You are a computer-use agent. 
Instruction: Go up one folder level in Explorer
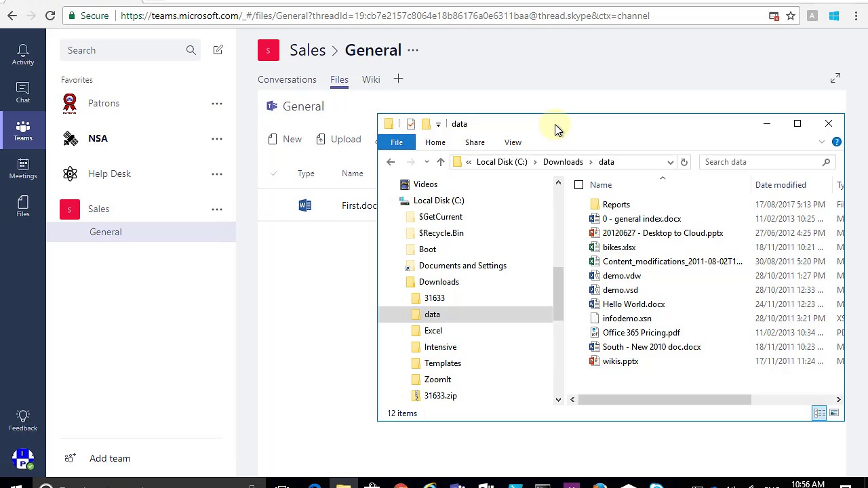pyautogui.click(x=441, y=162)
